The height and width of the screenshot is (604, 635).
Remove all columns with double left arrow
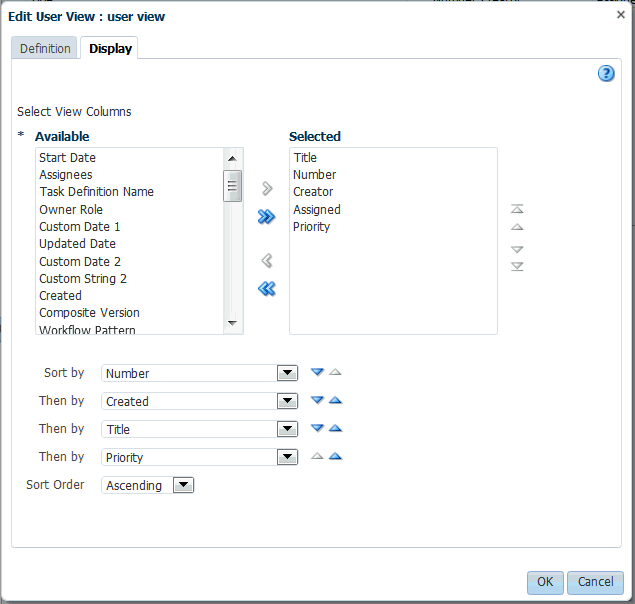click(x=266, y=289)
